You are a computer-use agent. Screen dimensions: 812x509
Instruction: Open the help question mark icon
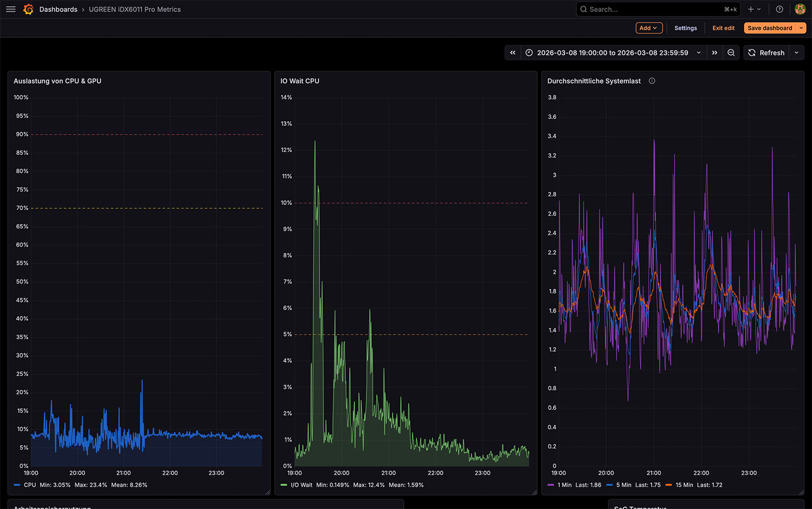click(x=780, y=9)
